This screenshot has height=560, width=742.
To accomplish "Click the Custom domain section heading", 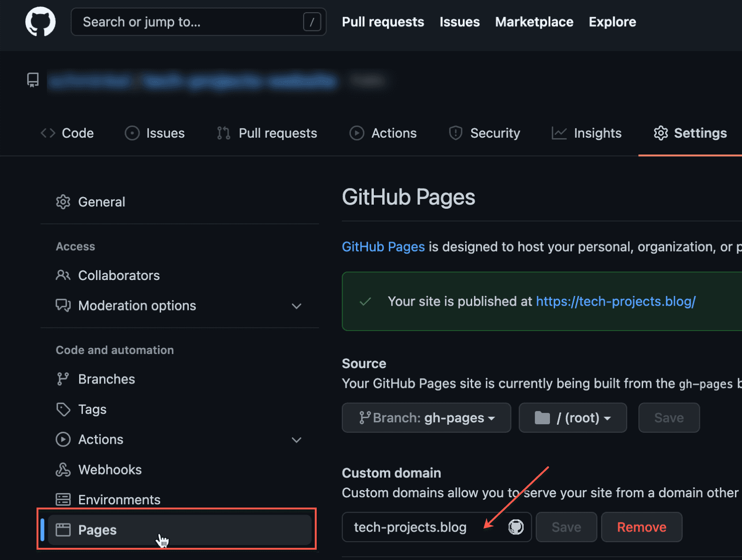I will pos(391,473).
